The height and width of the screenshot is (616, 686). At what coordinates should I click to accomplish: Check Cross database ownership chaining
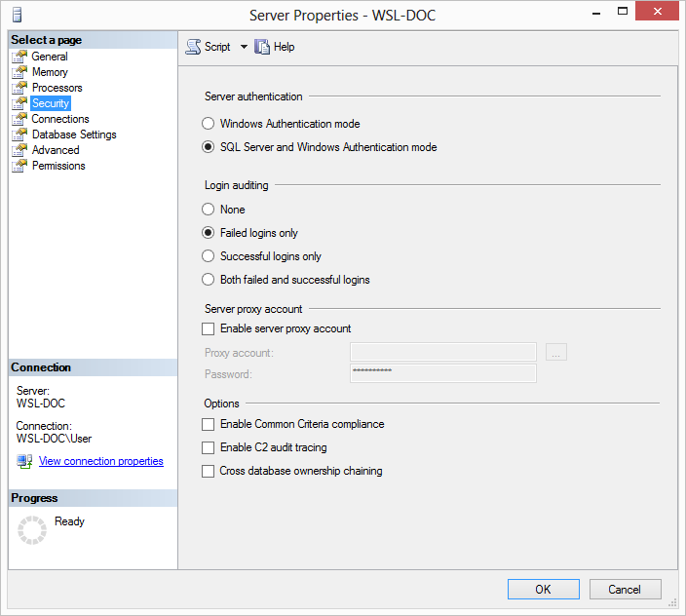(x=208, y=471)
